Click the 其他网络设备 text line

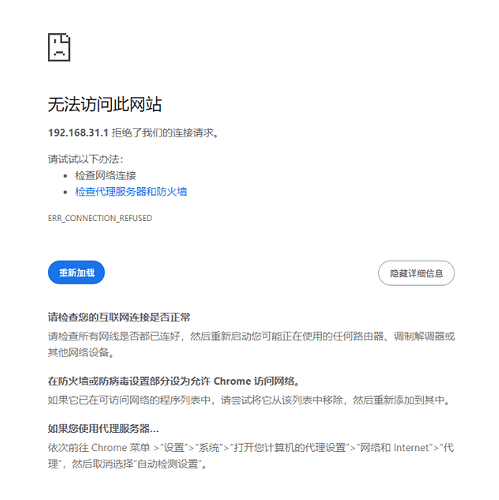click(81, 352)
